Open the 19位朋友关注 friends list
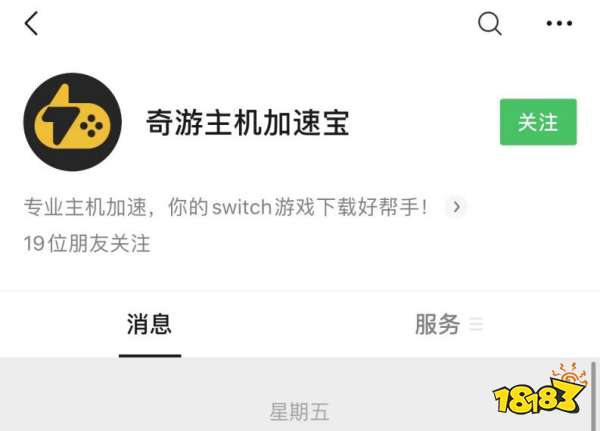 click(87, 244)
